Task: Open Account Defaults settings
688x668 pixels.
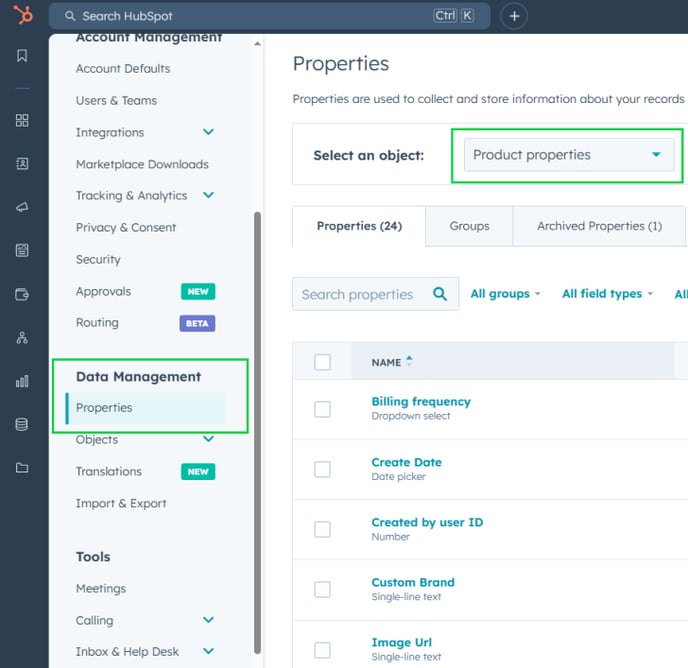Action: 123,68
